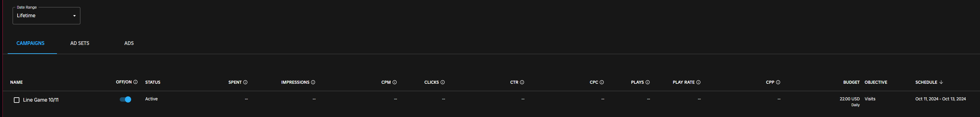Select the CAMPAIGNS tab
980x117 pixels.
pos(30,43)
